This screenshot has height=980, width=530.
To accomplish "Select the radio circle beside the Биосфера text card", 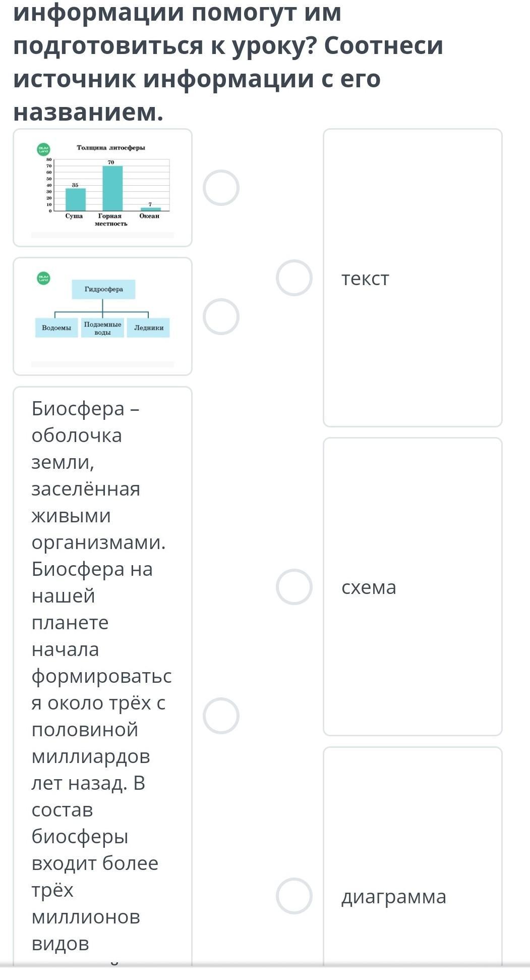I will [221, 716].
